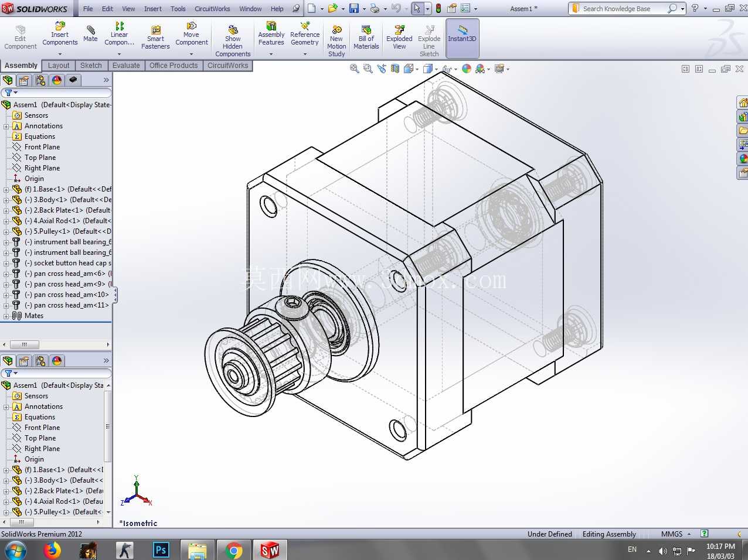Open Assembly Features tool
Screen dimensions: 748x560
(271, 34)
